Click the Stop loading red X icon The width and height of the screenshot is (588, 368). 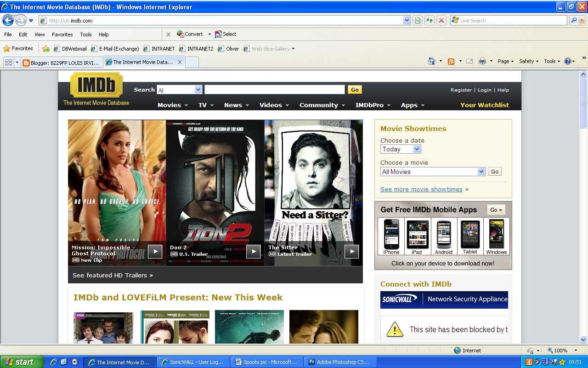441,20
